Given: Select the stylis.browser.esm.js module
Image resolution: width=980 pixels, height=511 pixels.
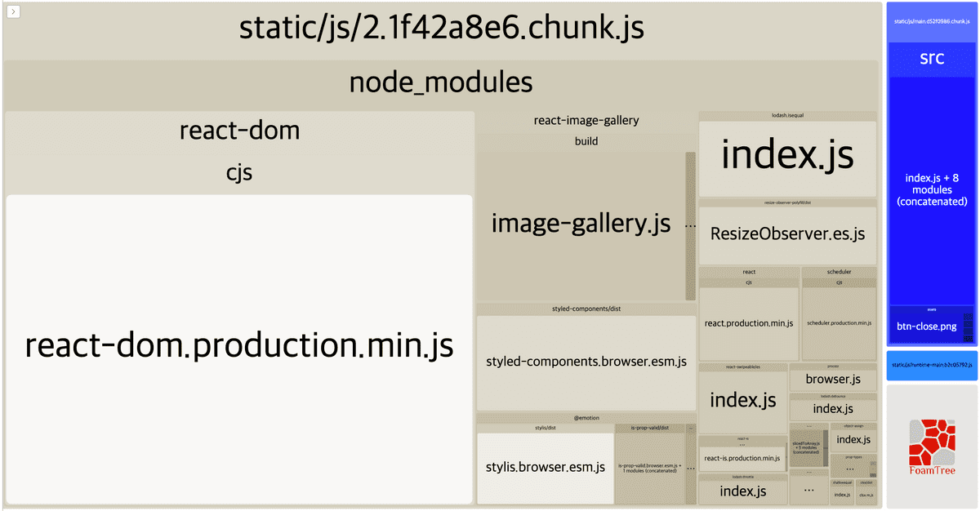Looking at the screenshot, I should pyautogui.click(x=546, y=468).
